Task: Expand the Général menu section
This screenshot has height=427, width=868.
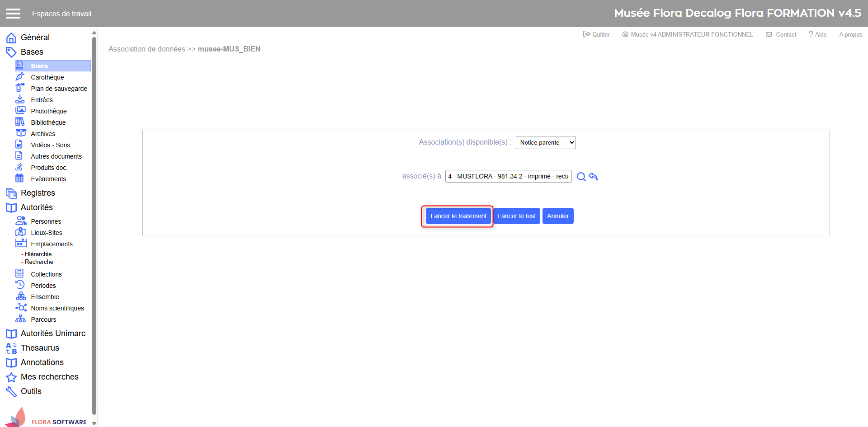Action: pyautogui.click(x=35, y=38)
